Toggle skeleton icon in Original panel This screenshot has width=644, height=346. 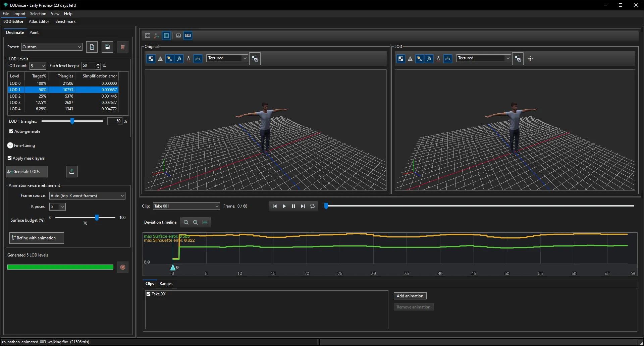click(179, 59)
